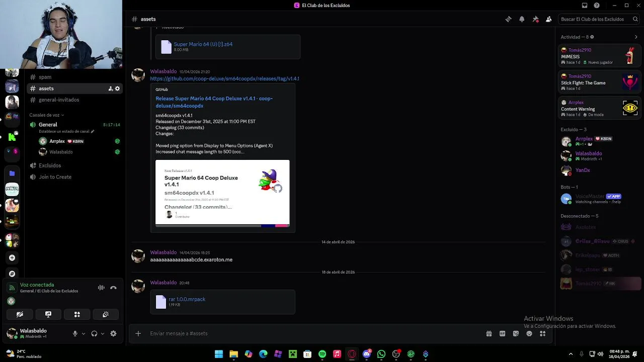The height and width of the screenshot is (362, 644).
Task: Open notification settings bell icon
Action: point(522,19)
